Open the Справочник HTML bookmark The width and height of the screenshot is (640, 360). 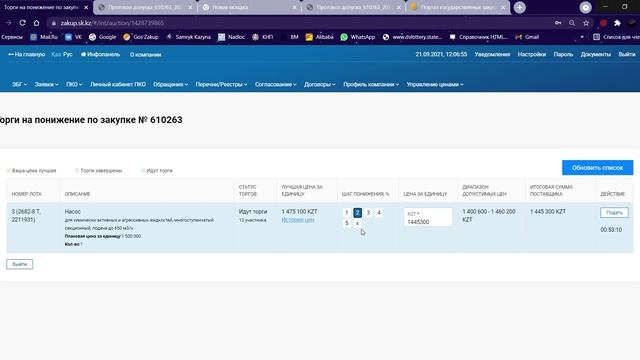[479, 37]
